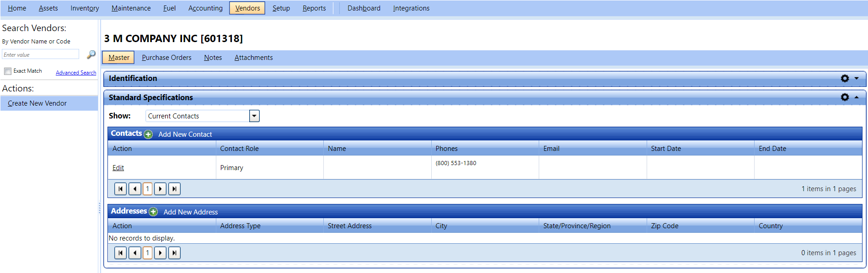The height and width of the screenshot is (273, 868).
Task: Click green plus icon beside Addresses
Action: [153, 212]
